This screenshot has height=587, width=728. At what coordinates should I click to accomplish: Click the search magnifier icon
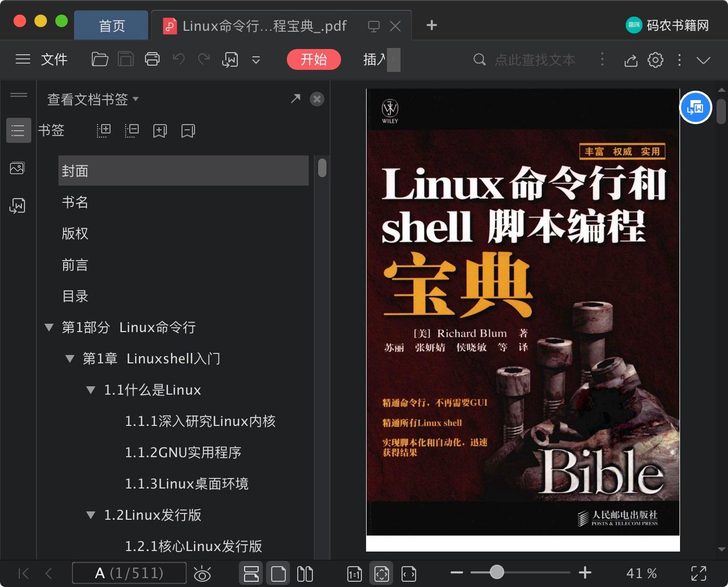(x=479, y=60)
